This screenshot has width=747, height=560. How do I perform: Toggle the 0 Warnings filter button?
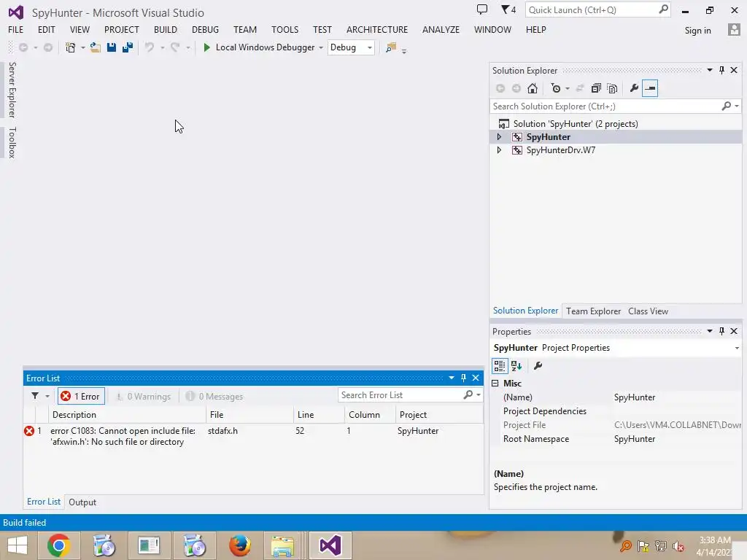point(143,396)
